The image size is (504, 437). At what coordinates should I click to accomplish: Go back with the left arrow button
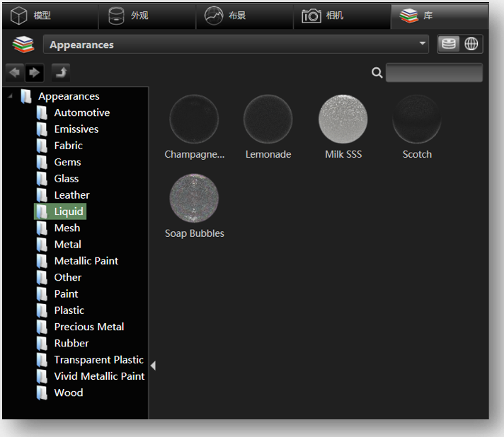click(15, 73)
